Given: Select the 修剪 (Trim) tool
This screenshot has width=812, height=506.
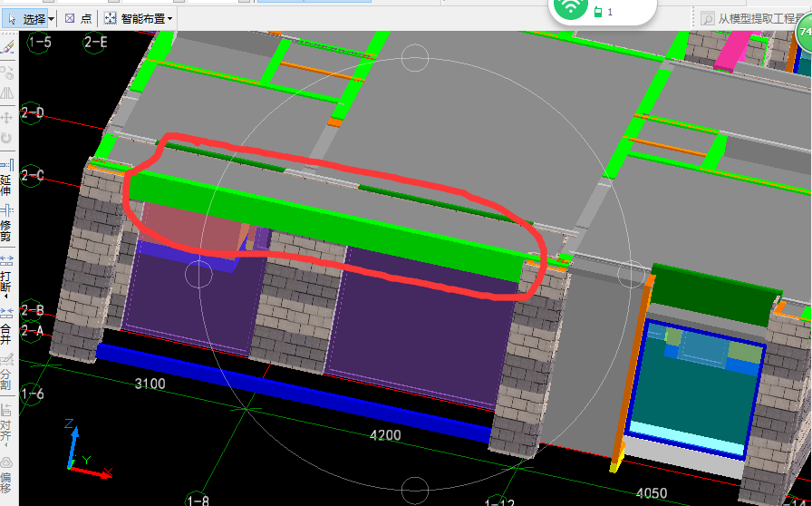Looking at the screenshot, I should [6, 223].
